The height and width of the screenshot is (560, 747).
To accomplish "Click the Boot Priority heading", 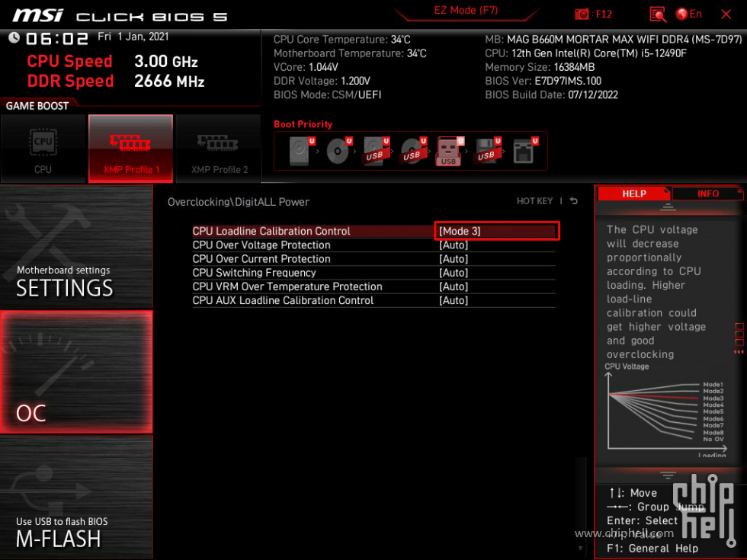I will (303, 124).
